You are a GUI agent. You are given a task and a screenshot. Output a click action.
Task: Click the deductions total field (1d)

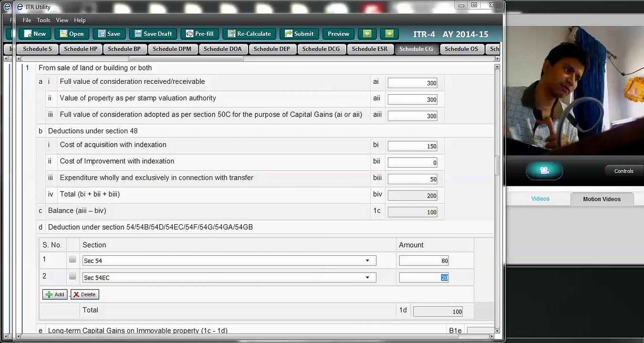coord(438,312)
